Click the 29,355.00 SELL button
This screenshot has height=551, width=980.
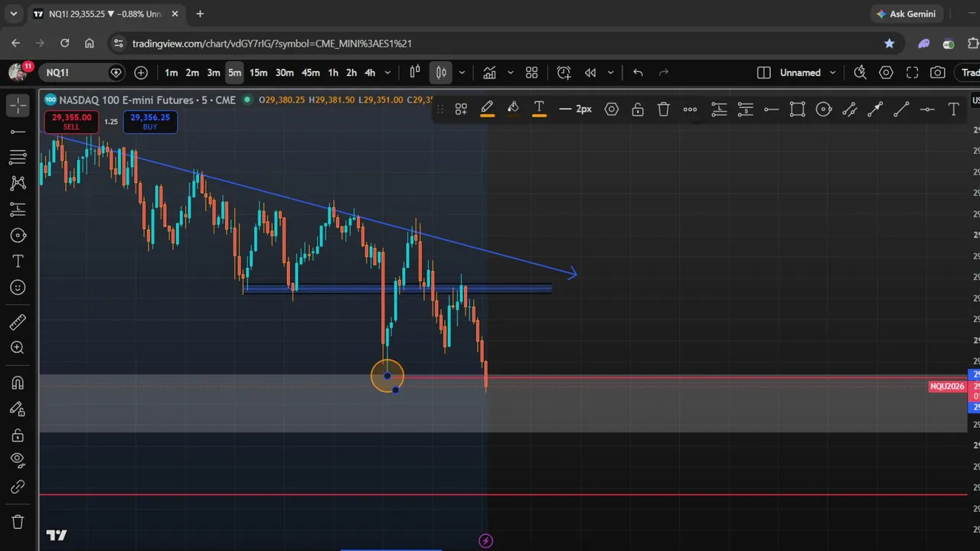coord(72,122)
